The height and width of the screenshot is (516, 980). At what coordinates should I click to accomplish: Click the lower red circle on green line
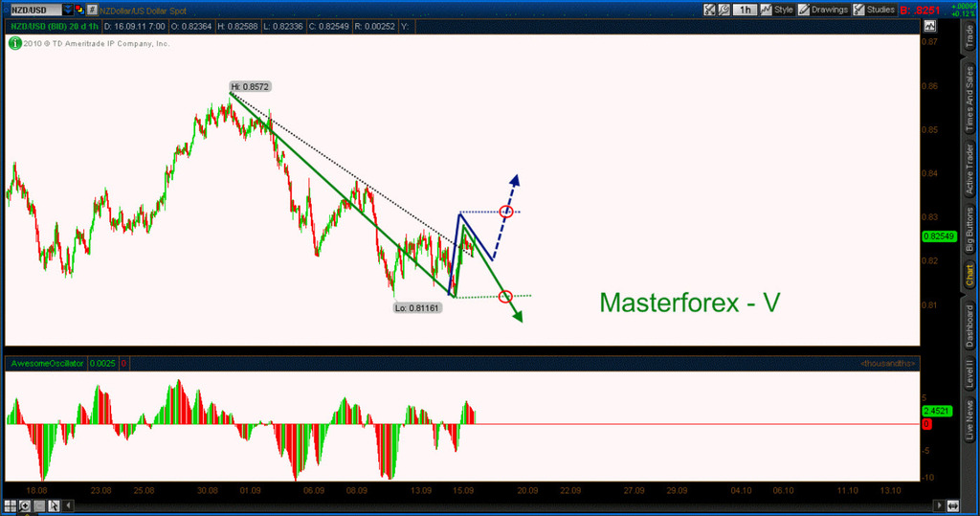(x=505, y=297)
